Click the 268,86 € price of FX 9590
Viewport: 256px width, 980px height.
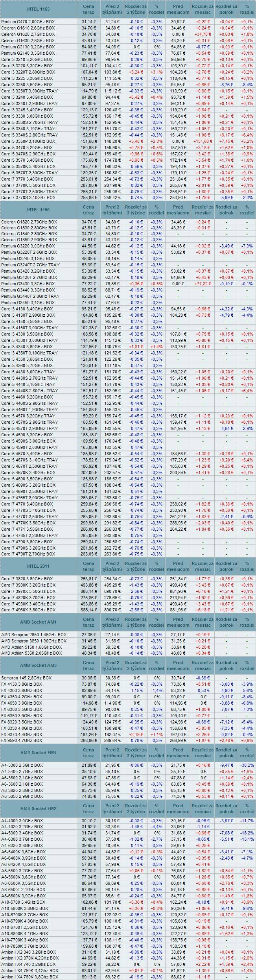(x=88, y=740)
